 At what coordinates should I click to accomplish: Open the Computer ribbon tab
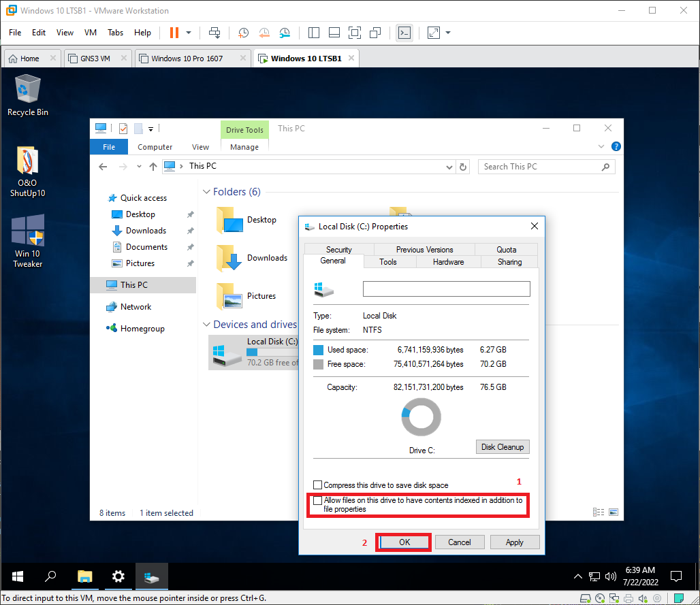click(155, 147)
